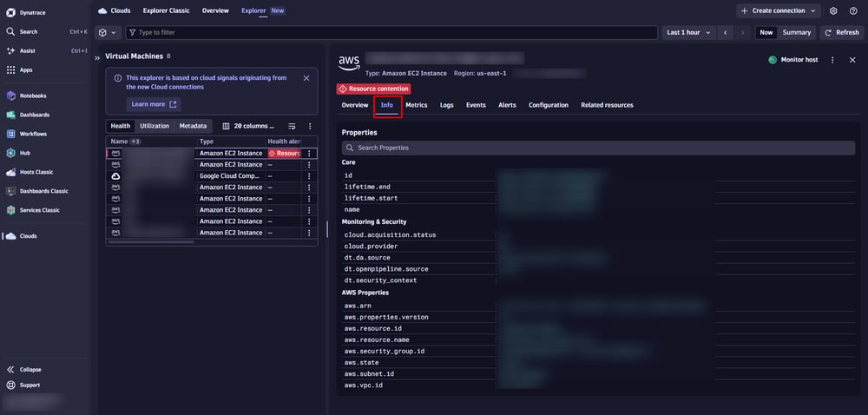Open the Related resources tab
Viewport: 868px width, 415px height.
(607, 105)
